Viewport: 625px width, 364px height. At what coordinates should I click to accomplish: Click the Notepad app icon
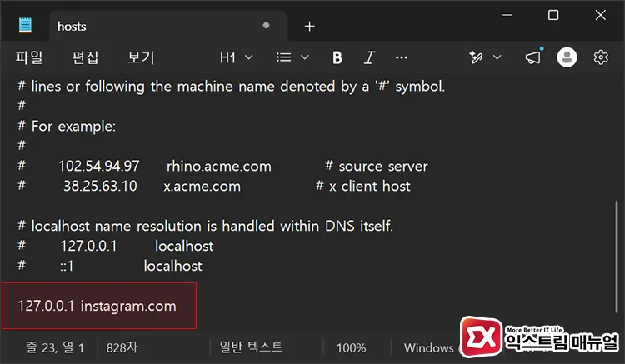click(x=25, y=26)
